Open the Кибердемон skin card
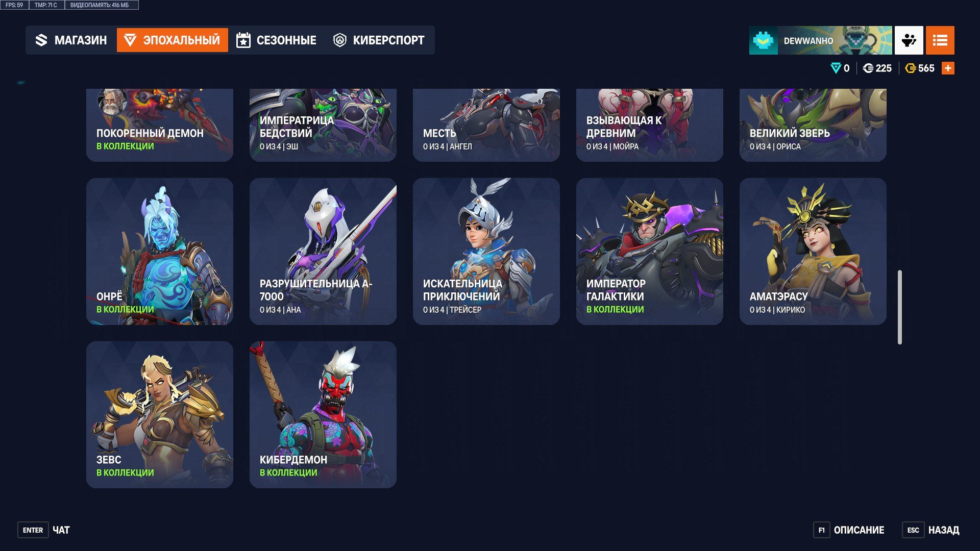Image resolution: width=980 pixels, height=551 pixels. coord(323,415)
